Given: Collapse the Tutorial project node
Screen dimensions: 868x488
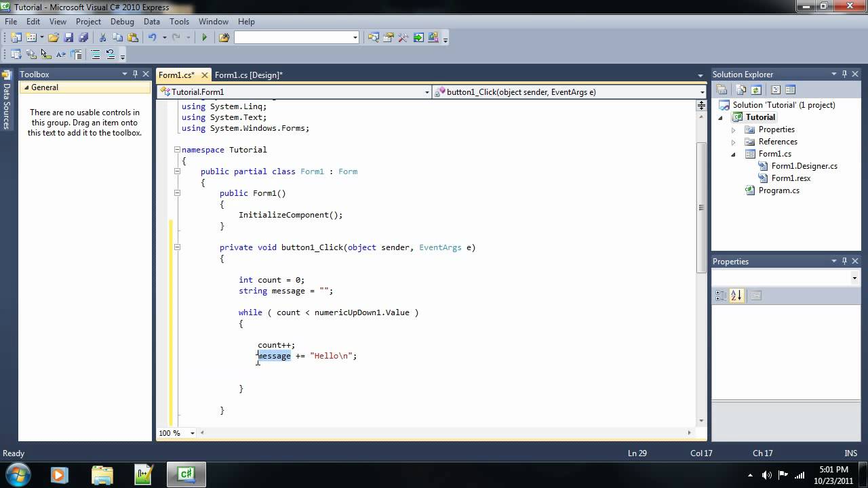Looking at the screenshot, I should pyautogui.click(x=721, y=117).
